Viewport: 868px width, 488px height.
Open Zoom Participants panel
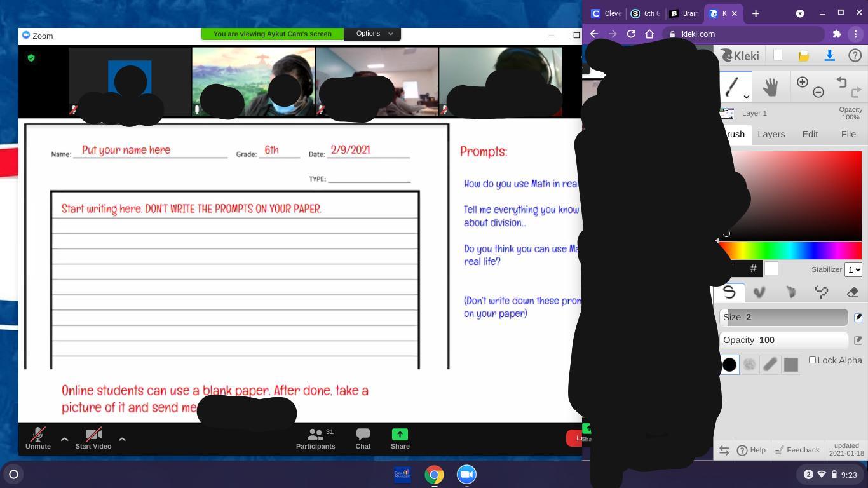(316, 438)
